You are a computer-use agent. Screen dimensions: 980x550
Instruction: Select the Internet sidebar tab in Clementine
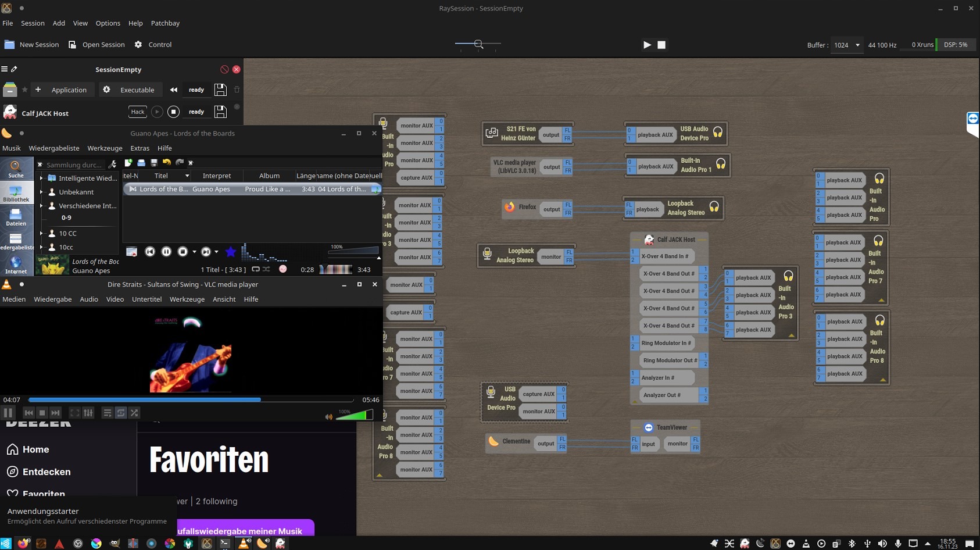(16, 266)
